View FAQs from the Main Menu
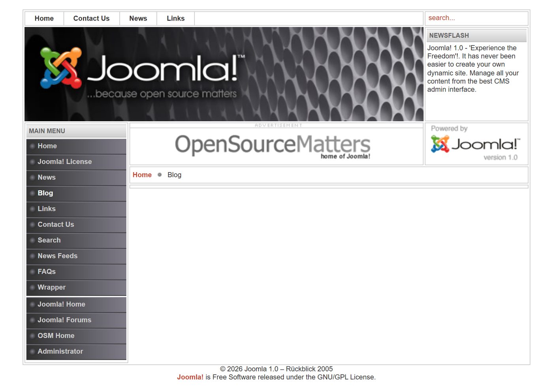Screen dimensions: 553x392 pyautogui.click(x=76, y=272)
